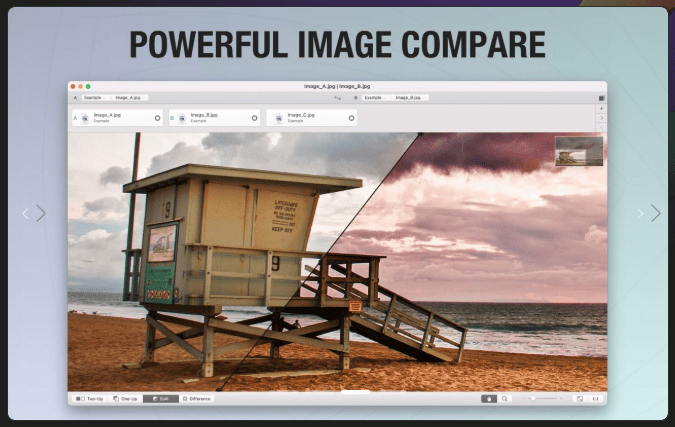Click the fit-to-window icon
Viewport: 675px width, 427px height.
coord(580,399)
